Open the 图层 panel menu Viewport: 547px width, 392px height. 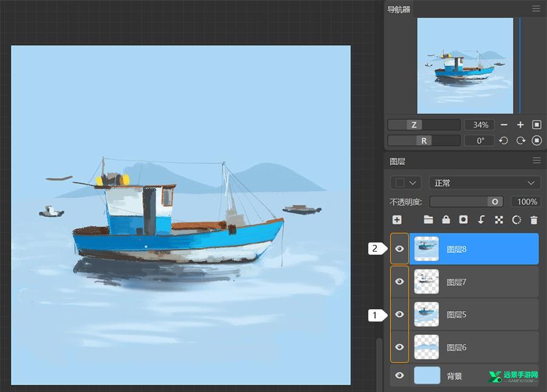click(x=537, y=160)
